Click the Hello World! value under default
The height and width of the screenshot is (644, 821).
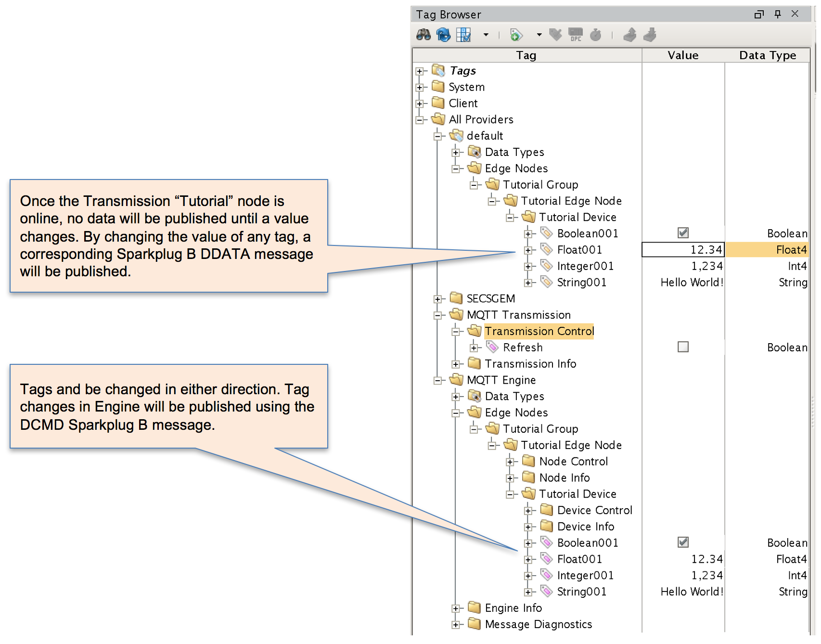692,283
